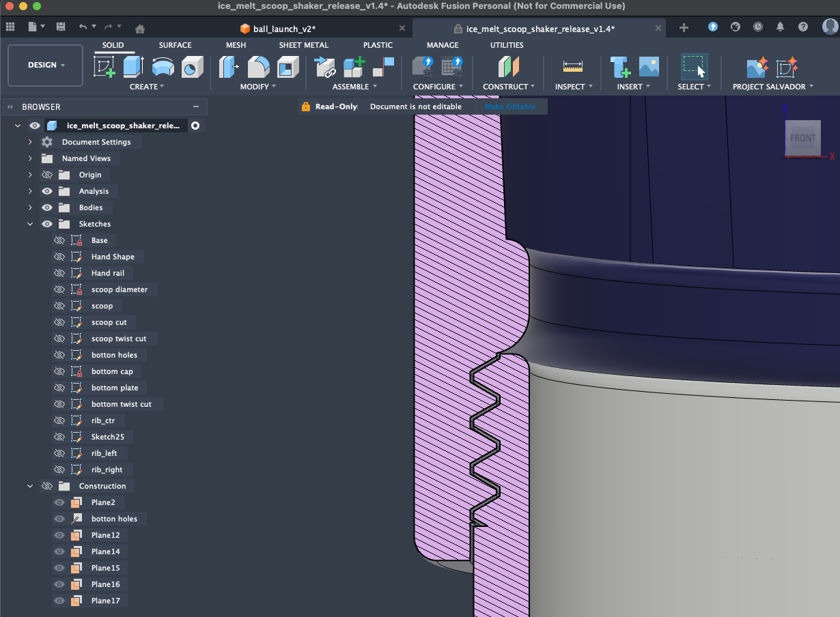840x617 pixels.
Task: Hide the Bodies folder visibility
Action: (x=46, y=207)
